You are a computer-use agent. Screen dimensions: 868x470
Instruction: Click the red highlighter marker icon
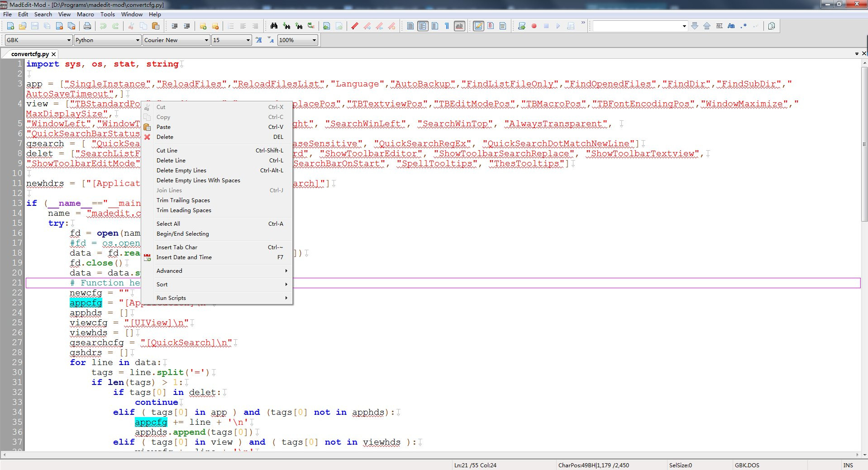pos(355,26)
